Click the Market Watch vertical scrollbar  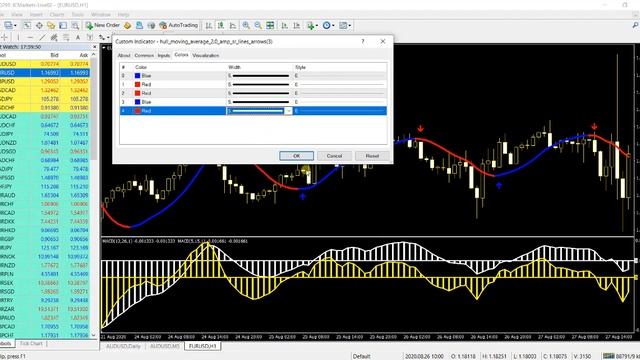94,196
